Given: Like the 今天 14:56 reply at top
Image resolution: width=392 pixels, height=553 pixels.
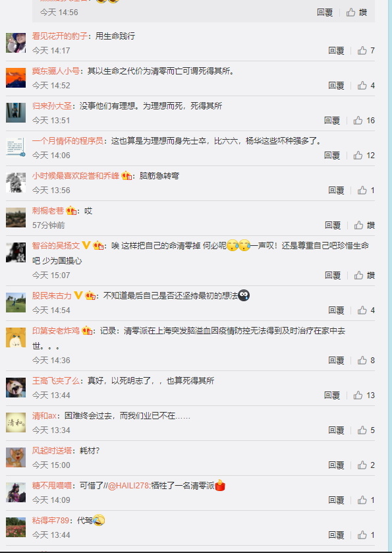Looking at the screenshot, I should [356, 13].
